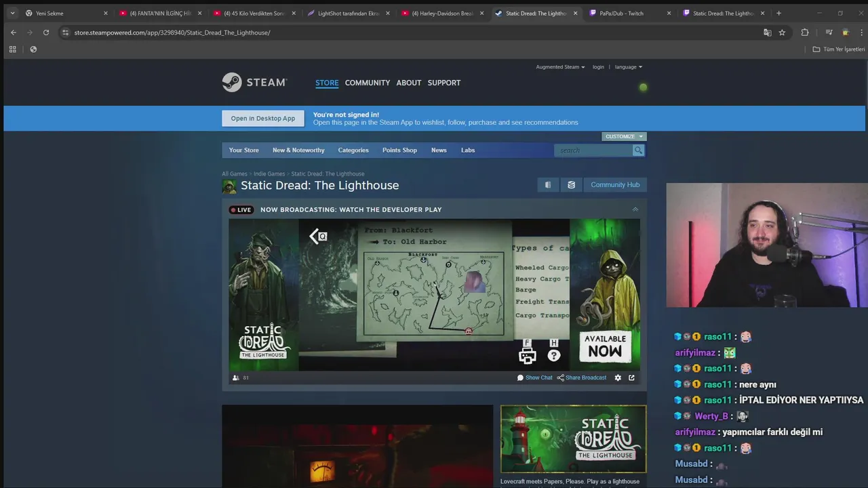
Task: Click the Static Dread lighthouse header image
Action: click(574, 439)
